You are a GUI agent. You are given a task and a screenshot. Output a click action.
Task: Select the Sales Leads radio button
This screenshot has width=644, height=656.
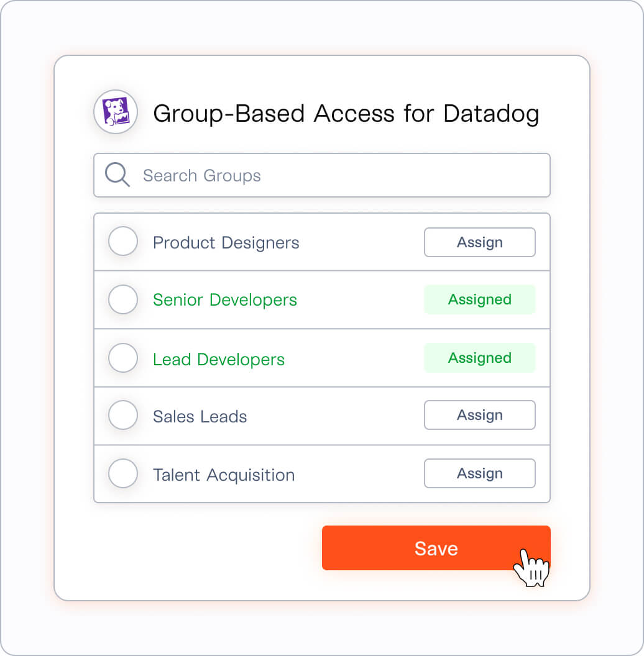[x=123, y=415]
